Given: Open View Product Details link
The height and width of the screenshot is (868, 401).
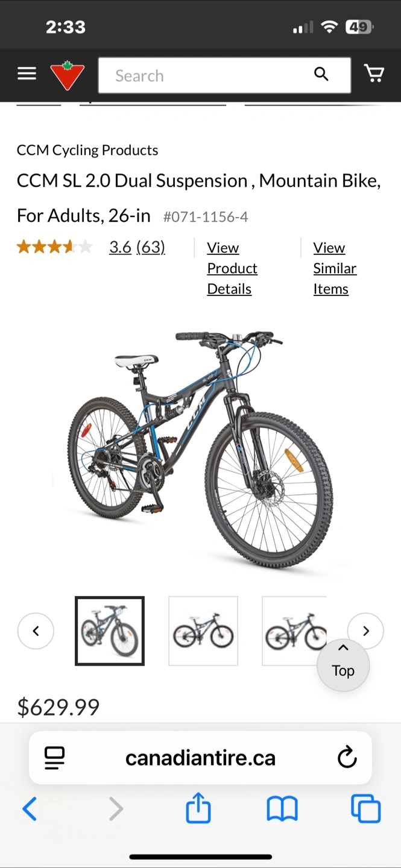Looking at the screenshot, I should [x=232, y=268].
